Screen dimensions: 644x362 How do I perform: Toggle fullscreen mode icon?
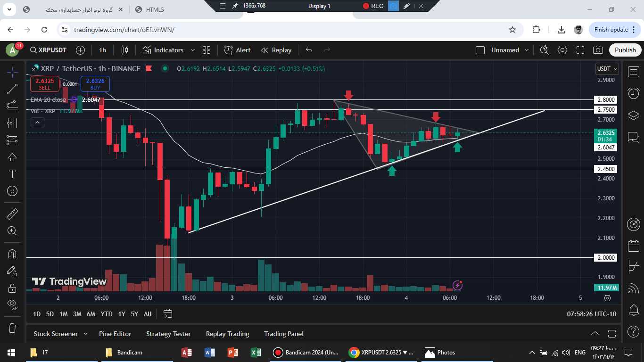tap(580, 50)
